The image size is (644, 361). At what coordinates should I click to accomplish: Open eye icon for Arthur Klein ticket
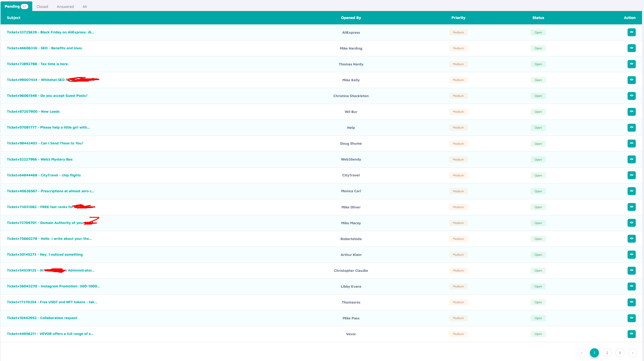(631, 255)
